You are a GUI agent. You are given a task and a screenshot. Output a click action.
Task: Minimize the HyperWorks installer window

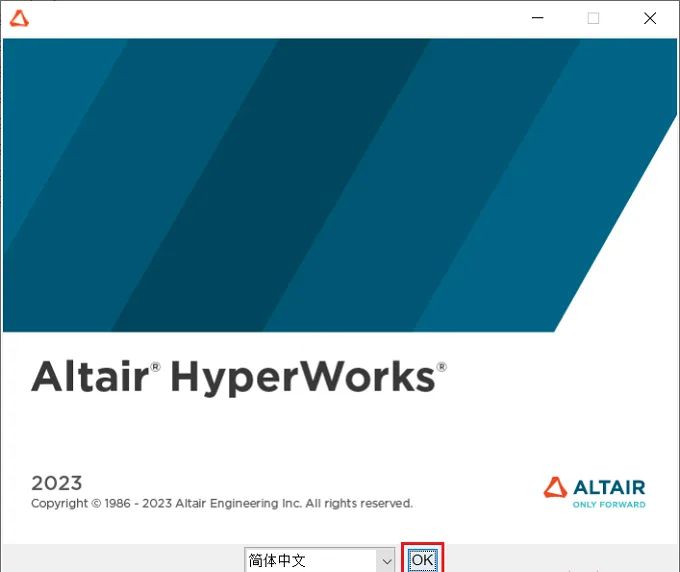pyautogui.click(x=538, y=18)
